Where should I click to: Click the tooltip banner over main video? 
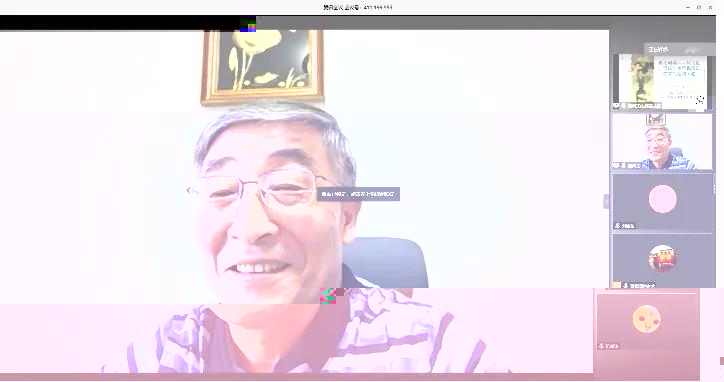coord(358,194)
